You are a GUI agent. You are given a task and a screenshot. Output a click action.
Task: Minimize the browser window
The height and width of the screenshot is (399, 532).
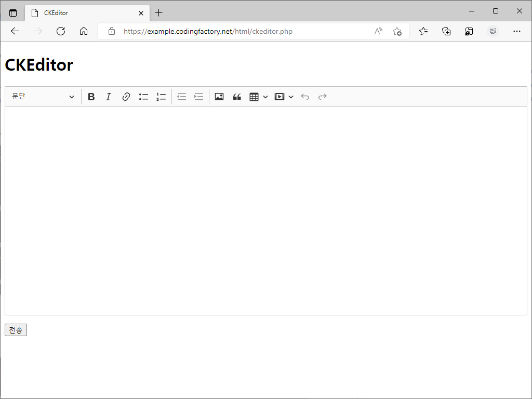pyautogui.click(x=472, y=11)
